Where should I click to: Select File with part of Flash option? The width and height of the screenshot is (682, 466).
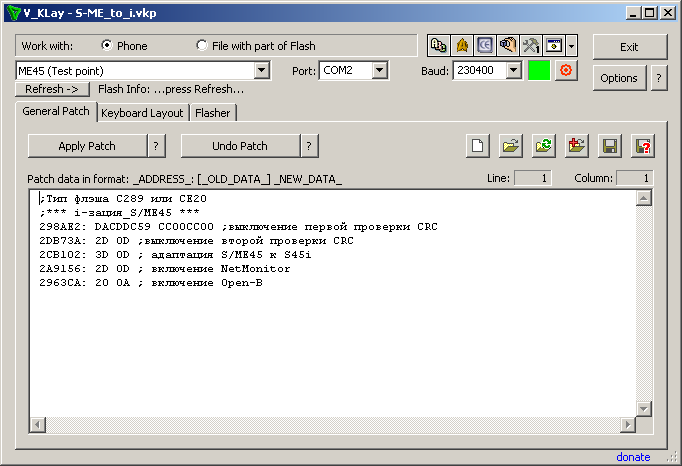(203, 46)
